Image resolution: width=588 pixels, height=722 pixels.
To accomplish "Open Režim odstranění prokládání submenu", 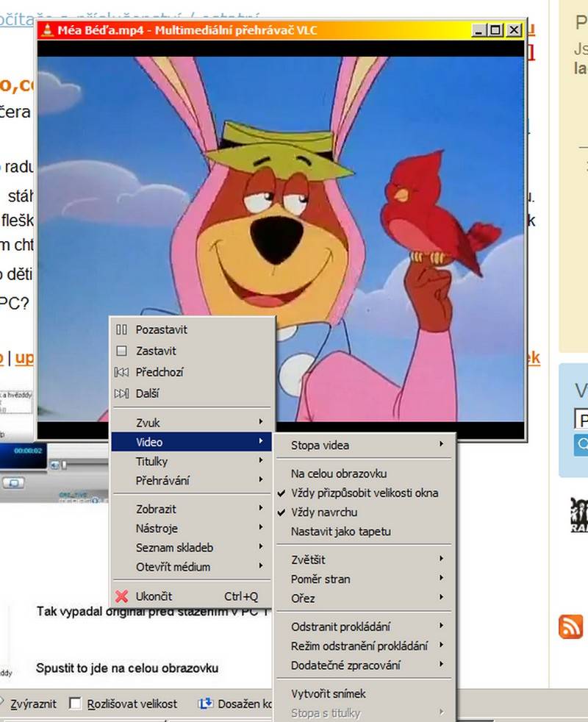I will click(x=364, y=646).
